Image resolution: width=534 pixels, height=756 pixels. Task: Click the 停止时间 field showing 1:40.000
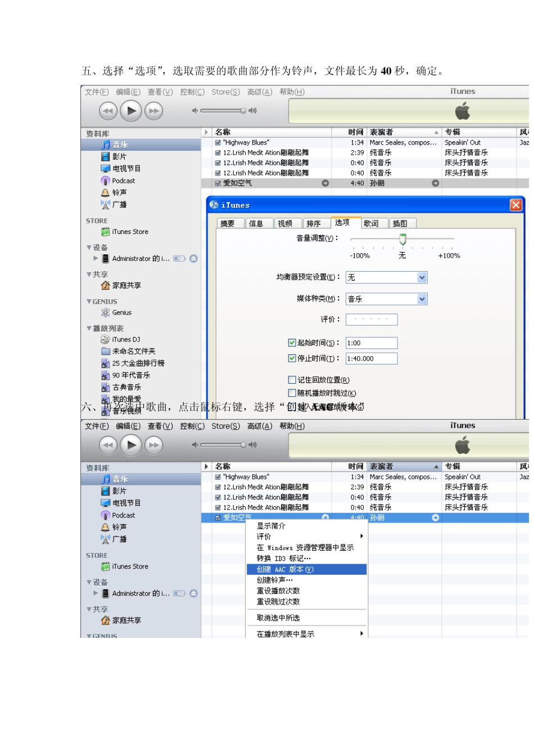coord(372,358)
